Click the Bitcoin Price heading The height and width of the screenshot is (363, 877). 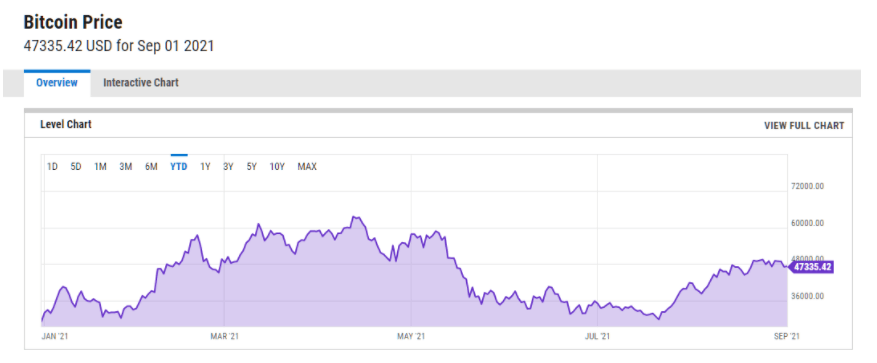click(73, 22)
